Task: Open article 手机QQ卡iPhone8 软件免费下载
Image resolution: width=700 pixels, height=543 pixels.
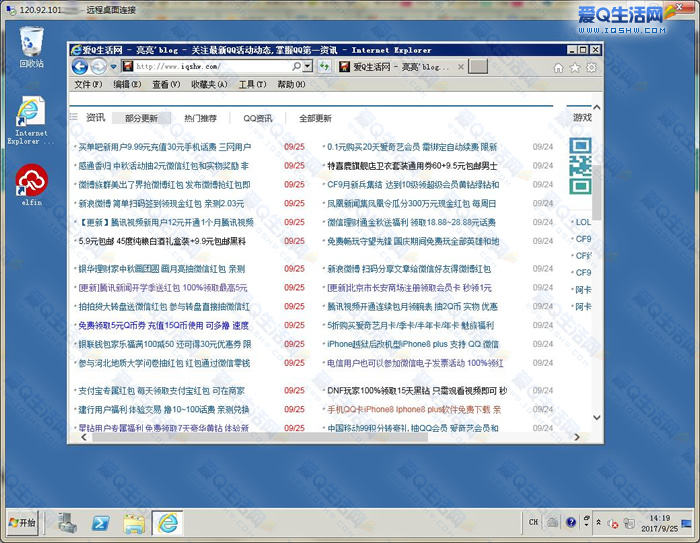Action: click(414, 409)
